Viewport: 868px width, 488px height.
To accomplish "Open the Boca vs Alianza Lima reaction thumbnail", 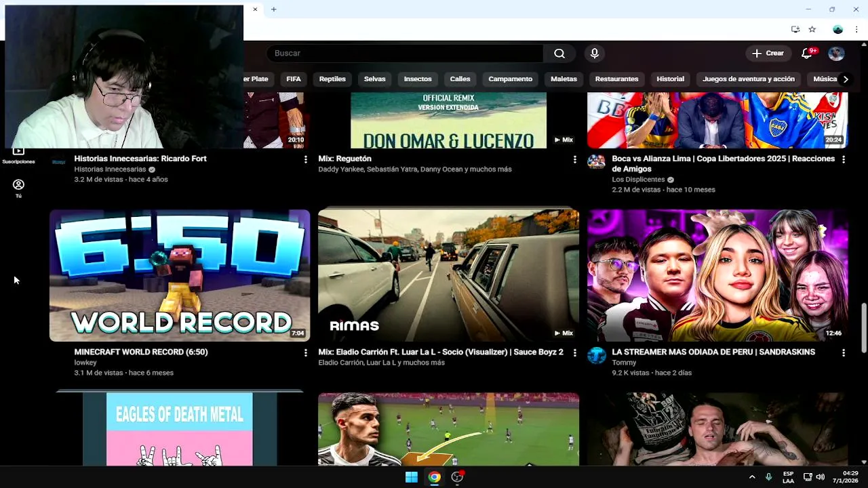I will coord(717,121).
